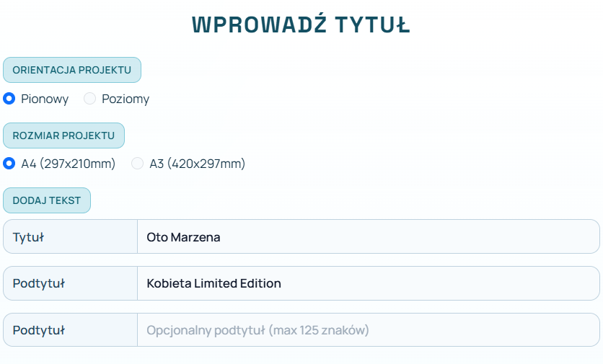Click the ORIENTACJA PROJEKTU section badge

[72, 70]
